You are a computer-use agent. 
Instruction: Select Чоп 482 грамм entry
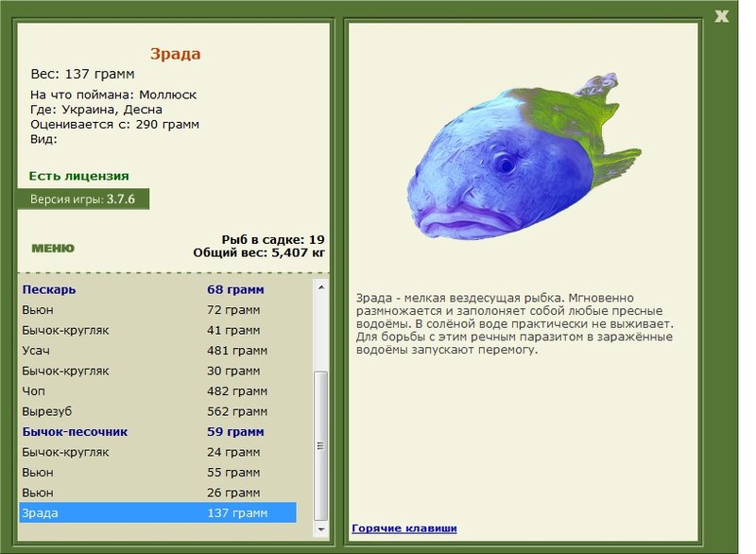(x=158, y=391)
